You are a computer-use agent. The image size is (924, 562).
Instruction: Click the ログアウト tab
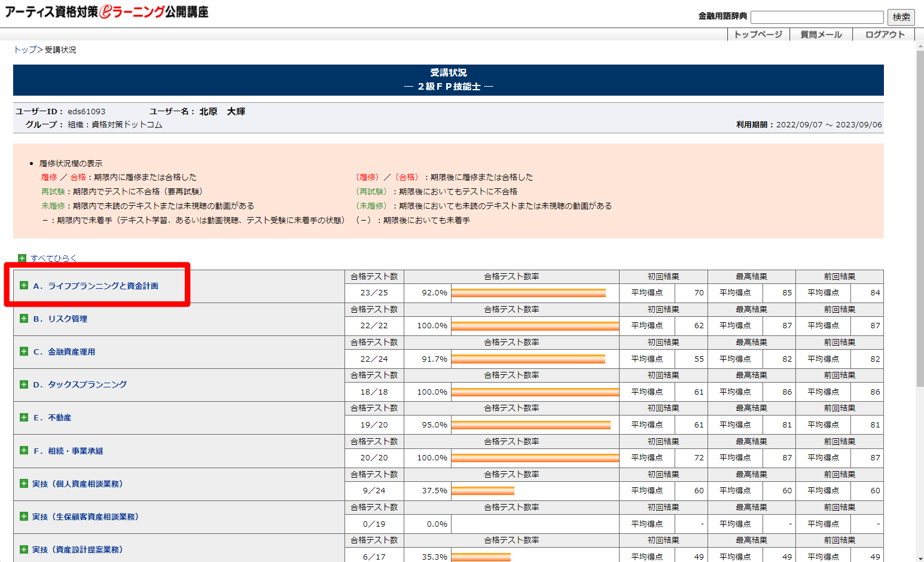tap(885, 35)
